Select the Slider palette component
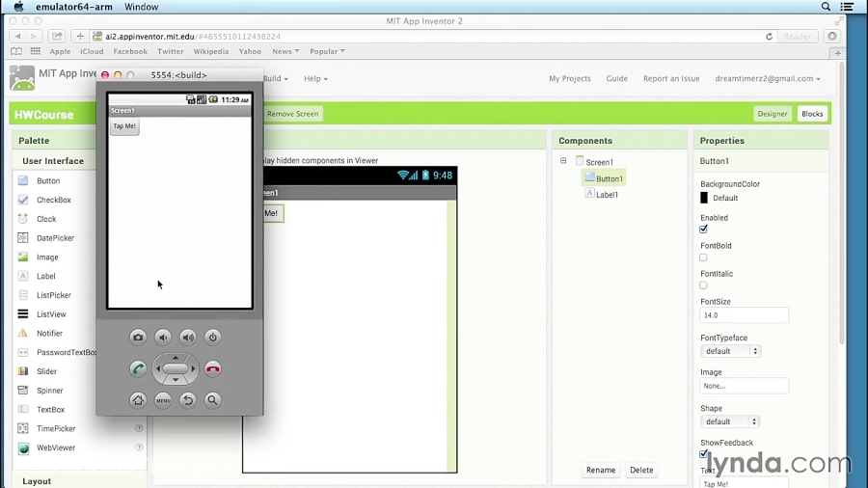 tap(46, 372)
